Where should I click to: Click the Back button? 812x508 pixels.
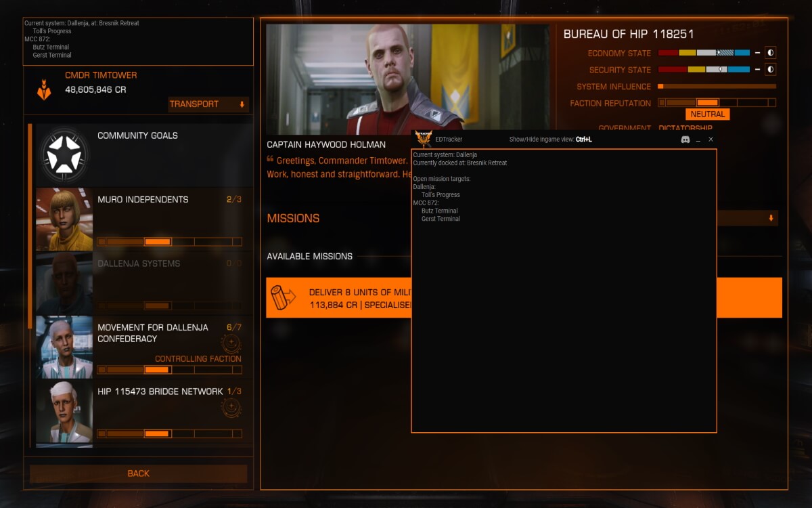[x=138, y=473]
